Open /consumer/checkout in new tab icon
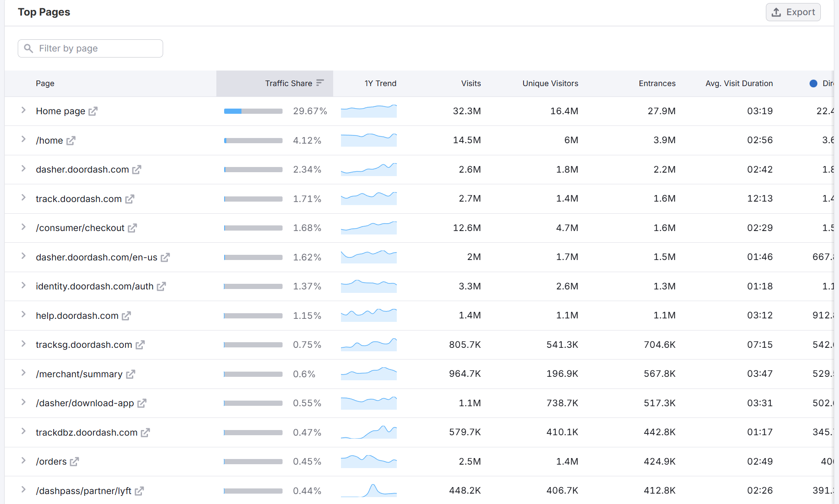This screenshot has height=504, width=839. [132, 228]
